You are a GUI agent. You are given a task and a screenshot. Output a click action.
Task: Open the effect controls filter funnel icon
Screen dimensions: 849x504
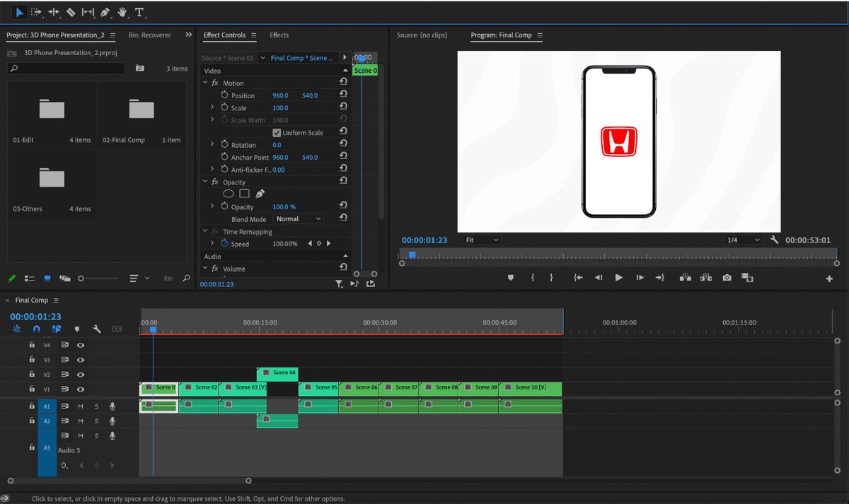click(x=339, y=284)
